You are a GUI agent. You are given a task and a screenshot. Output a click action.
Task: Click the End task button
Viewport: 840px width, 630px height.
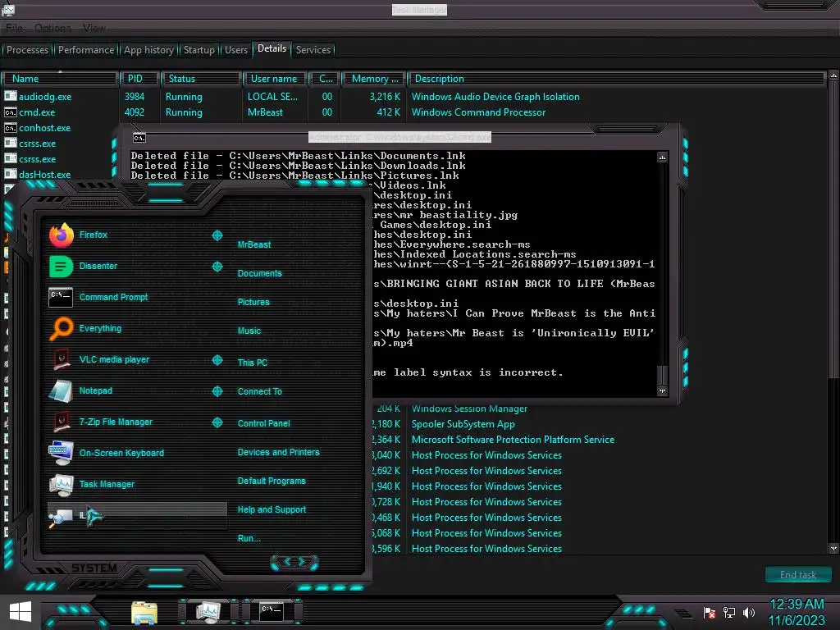pyautogui.click(x=798, y=574)
